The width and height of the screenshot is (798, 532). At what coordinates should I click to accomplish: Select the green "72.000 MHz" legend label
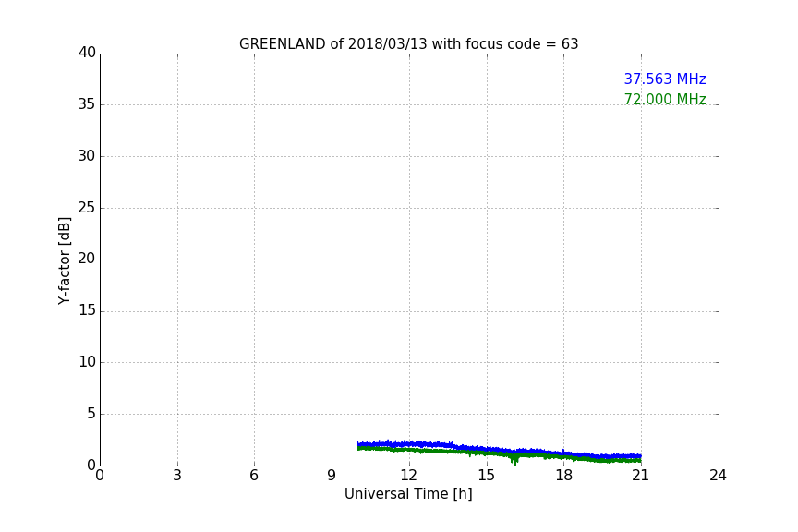(x=665, y=99)
